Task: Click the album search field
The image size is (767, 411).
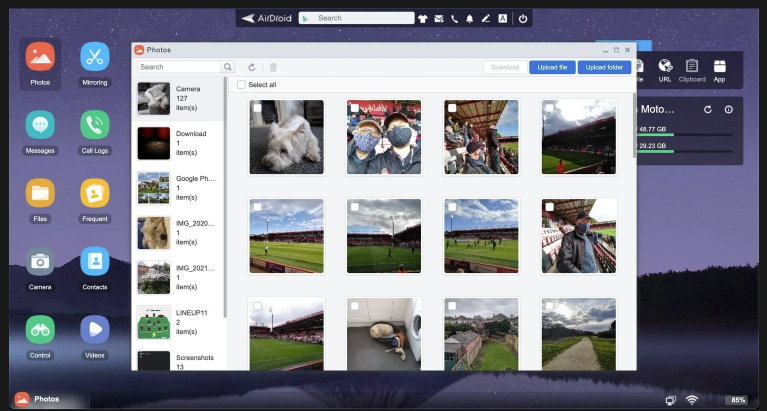Action: [179, 67]
